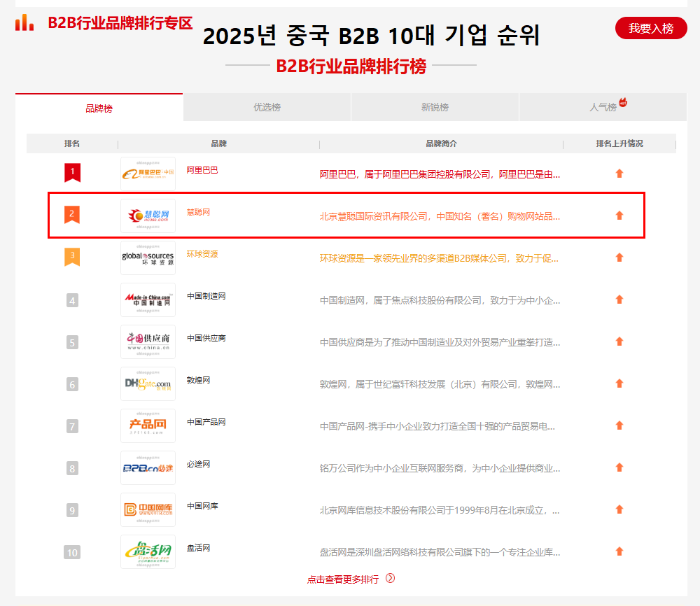
Task: Open the 慧聪网 brand name link
Action: tap(198, 212)
